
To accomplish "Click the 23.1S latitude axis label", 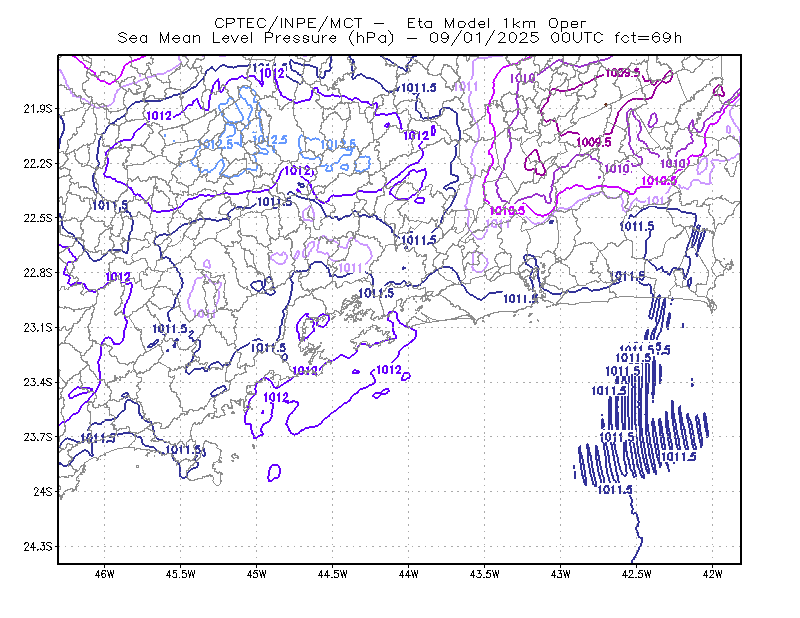I will tap(38, 327).
